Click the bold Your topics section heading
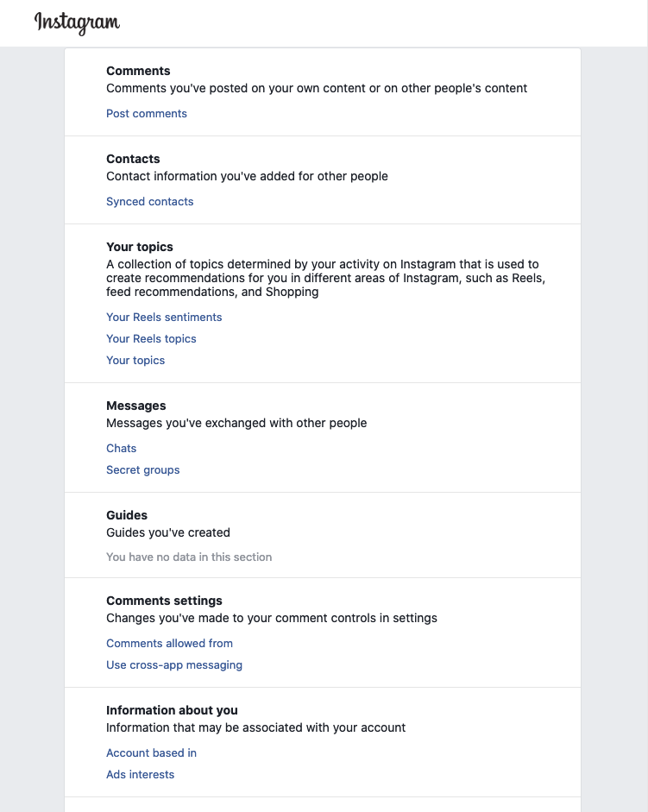Image resolution: width=648 pixels, height=812 pixels. coord(140,247)
